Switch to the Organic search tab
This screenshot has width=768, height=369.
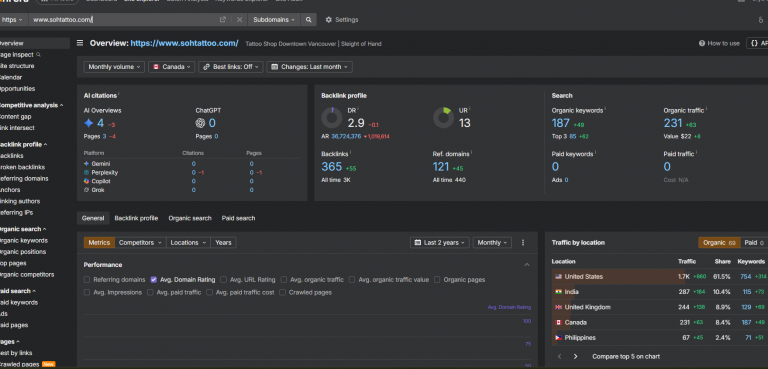point(190,218)
